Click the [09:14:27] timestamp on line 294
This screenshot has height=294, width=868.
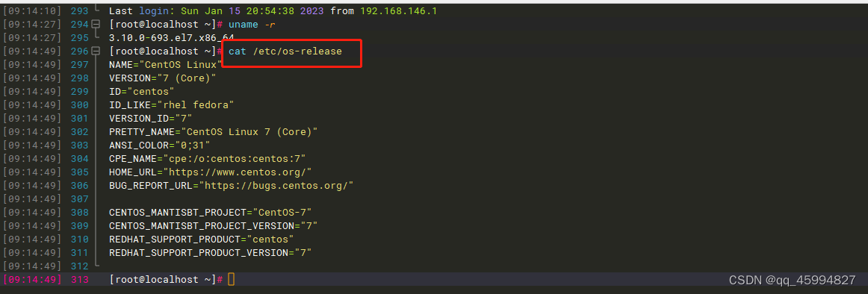click(x=32, y=25)
